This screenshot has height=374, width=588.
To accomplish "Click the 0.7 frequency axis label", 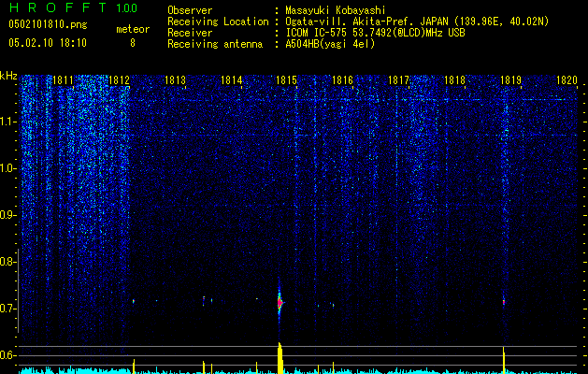I will (7, 309).
